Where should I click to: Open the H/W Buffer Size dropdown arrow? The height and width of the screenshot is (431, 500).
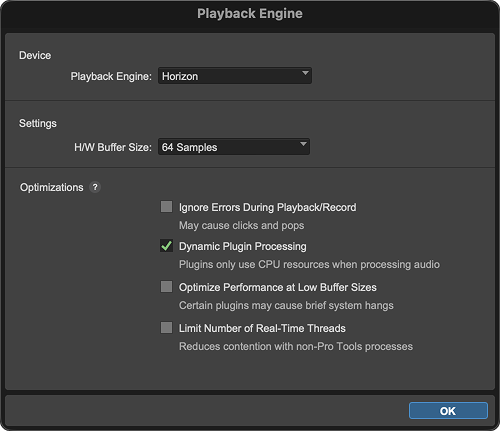point(303,144)
